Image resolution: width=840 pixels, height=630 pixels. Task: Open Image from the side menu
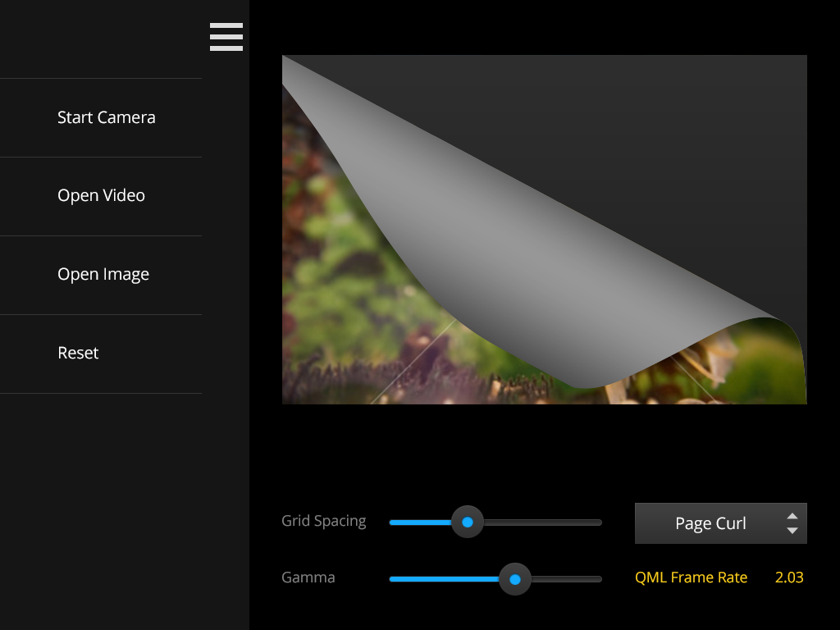[103, 275]
